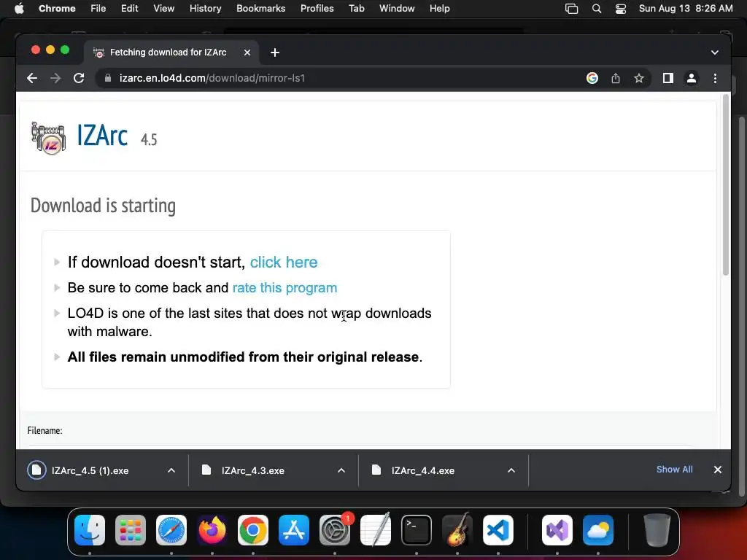
Task: Open GarageBand from the Dock
Action: pos(457,530)
